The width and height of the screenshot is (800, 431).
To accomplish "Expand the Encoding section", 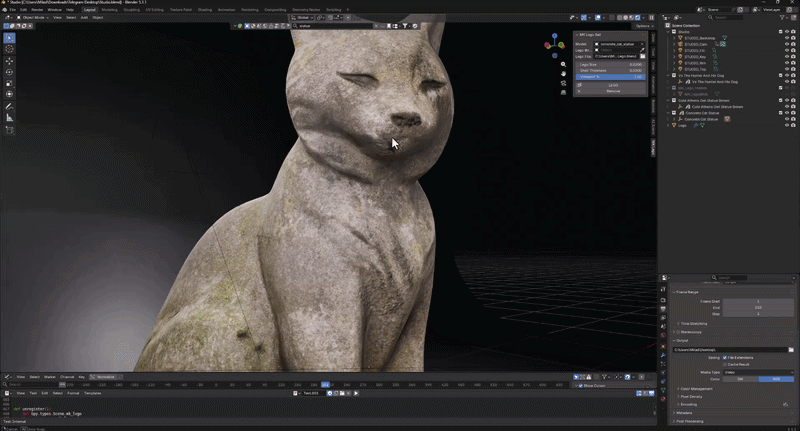I will 688,404.
